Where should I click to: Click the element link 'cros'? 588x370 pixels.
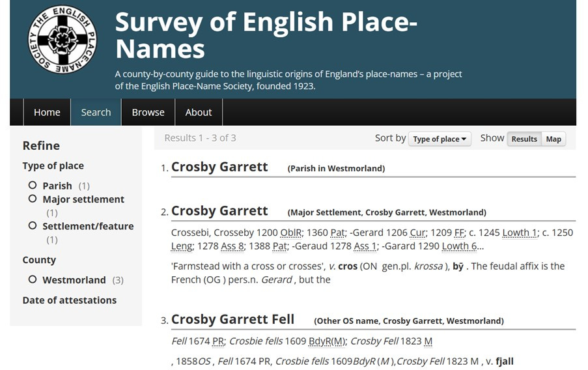348,266
